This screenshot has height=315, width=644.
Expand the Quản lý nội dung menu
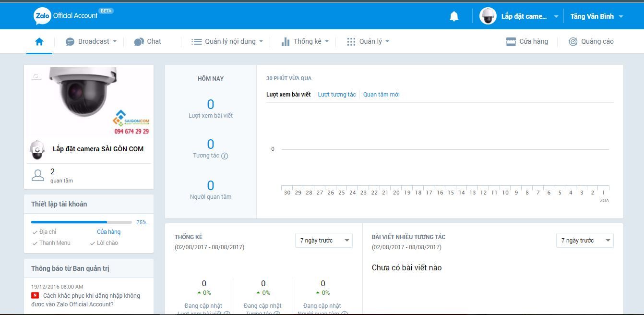tap(227, 42)
